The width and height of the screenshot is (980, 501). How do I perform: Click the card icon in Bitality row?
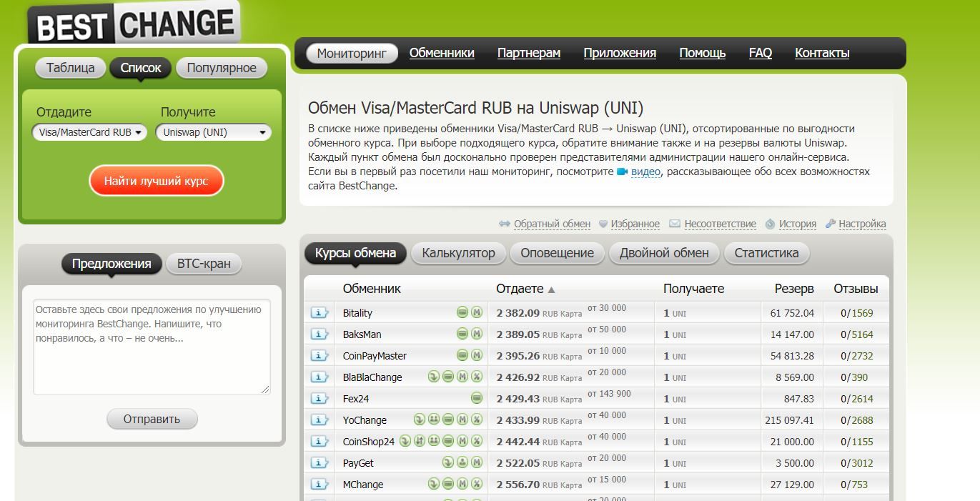[x=462, y=312]
